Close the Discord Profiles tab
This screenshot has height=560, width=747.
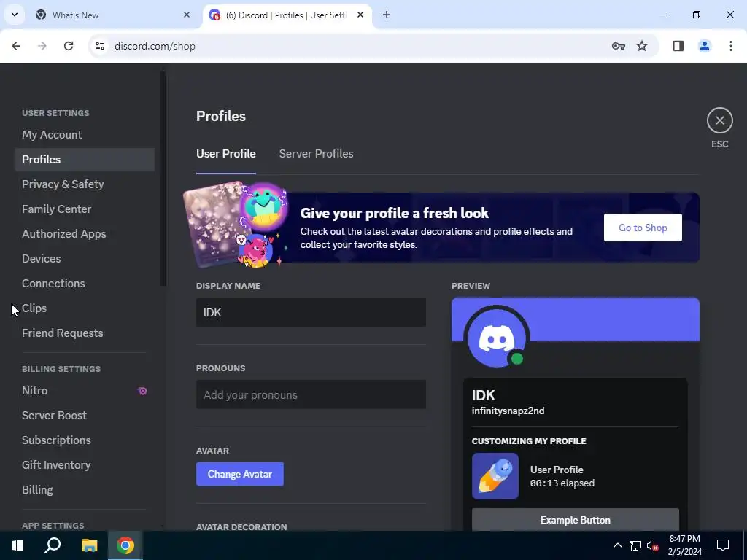360,15
